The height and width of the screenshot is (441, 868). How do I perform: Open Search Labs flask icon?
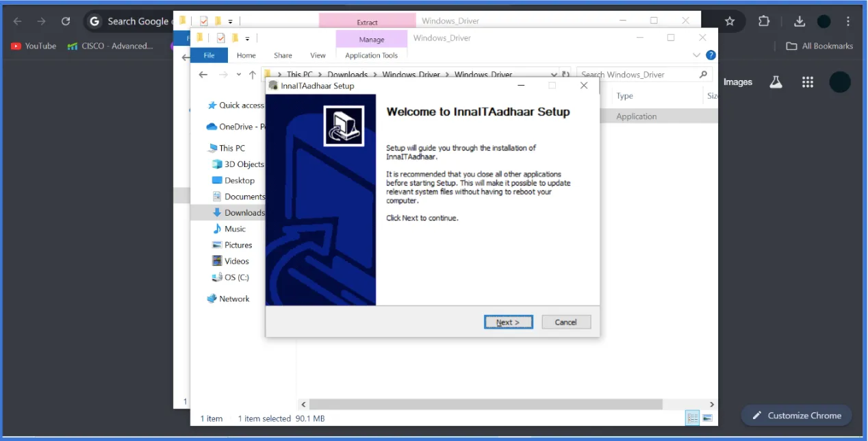click(776, 82)
